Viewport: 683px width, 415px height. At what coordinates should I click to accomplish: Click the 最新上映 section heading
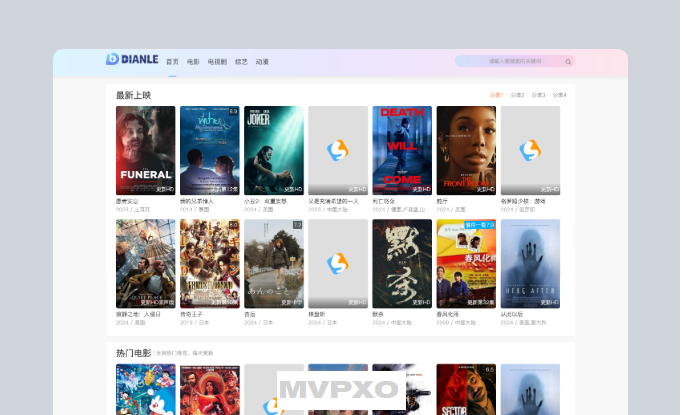click(133, 95)
